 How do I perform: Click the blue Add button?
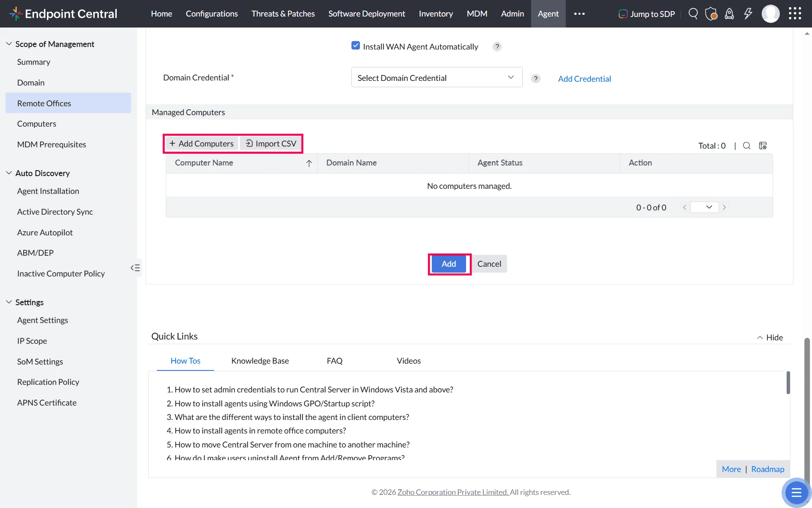point(449,264)
